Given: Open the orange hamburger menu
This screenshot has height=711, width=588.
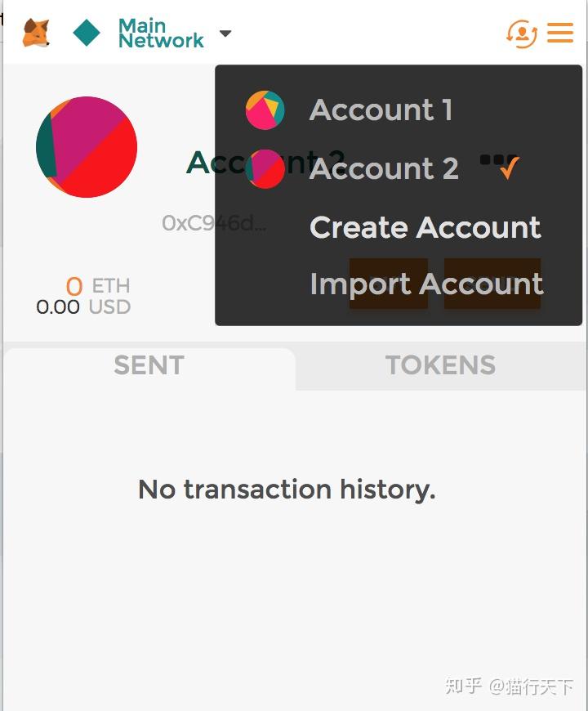Looking at the screenshot, I should (x=560, y=33).
